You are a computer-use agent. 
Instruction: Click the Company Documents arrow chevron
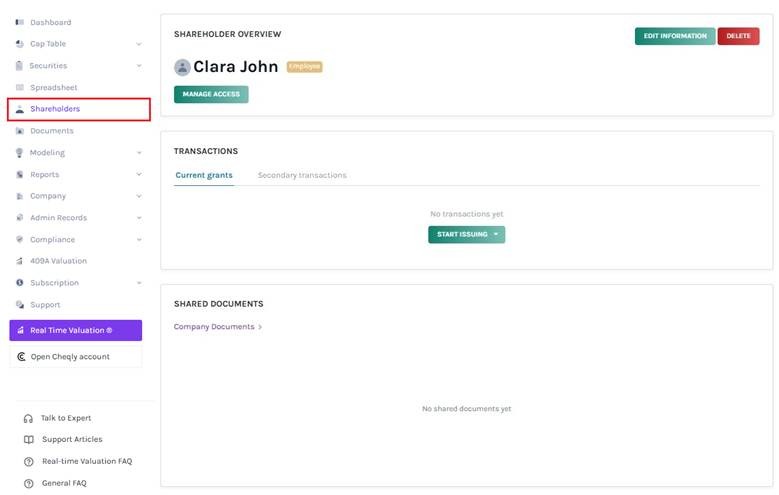pos(260,328)
